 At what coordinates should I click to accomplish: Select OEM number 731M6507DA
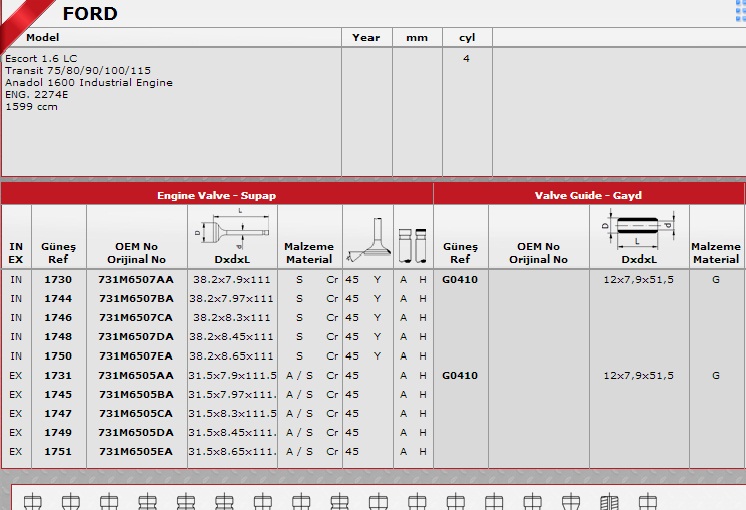pyautogui.click(x=136, y=337)
